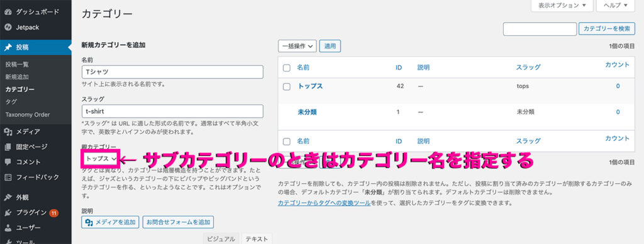Screen dimensions: 644x244
Task: Select the tops slug cell text
Action: click(x=523, y=86)
